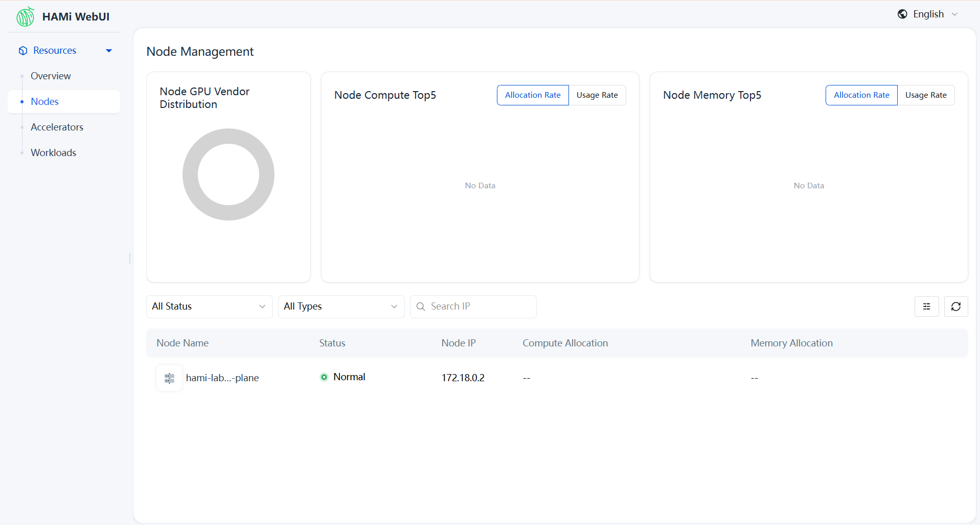Viewport: 980px width, 525px height.
Task: Go to the Accelerators page
Action: pyautogui.click(x=57, y=127)
